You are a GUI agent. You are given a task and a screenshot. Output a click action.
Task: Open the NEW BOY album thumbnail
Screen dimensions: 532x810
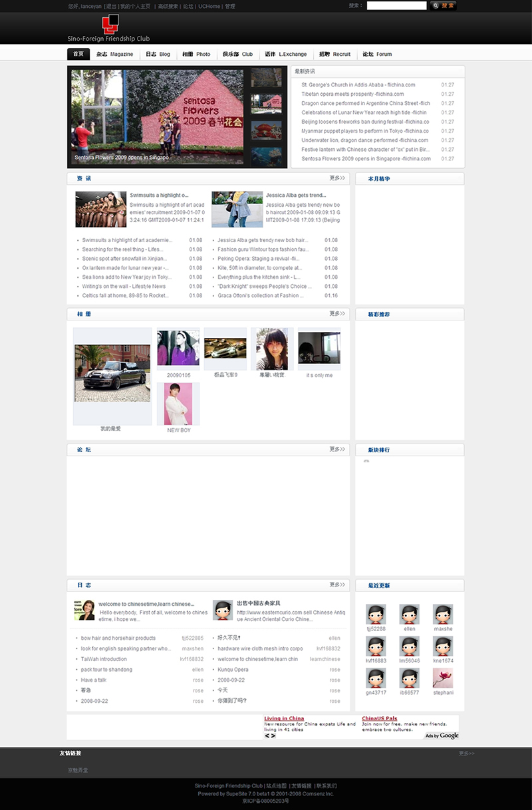178,404
